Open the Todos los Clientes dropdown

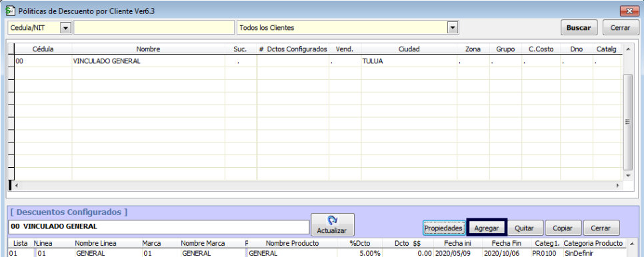(452, 28)
